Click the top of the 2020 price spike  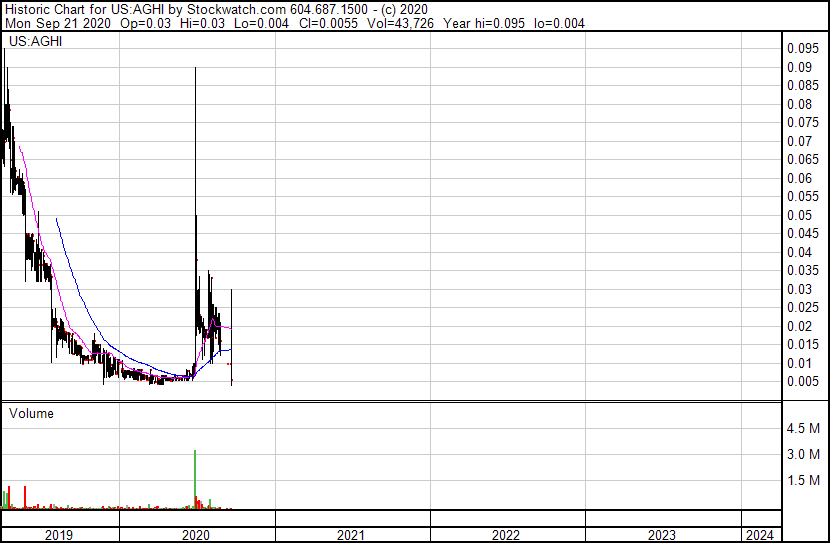click(x=194, y=69)
